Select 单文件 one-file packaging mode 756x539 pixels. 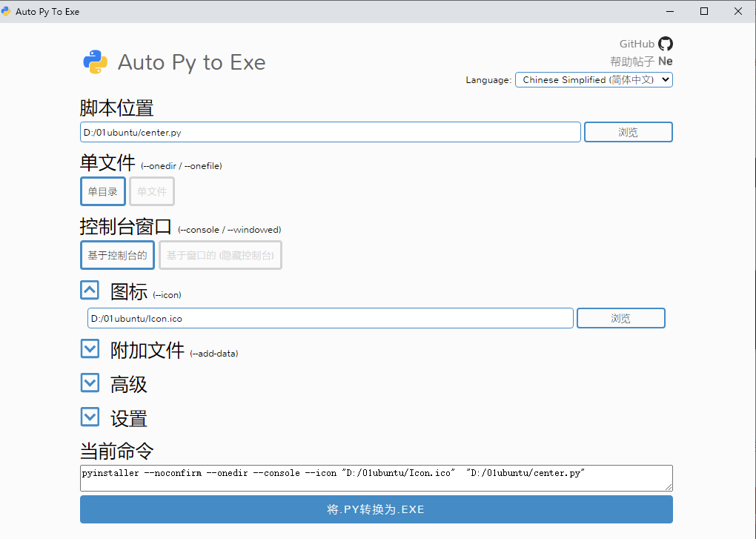coord(151,191)
